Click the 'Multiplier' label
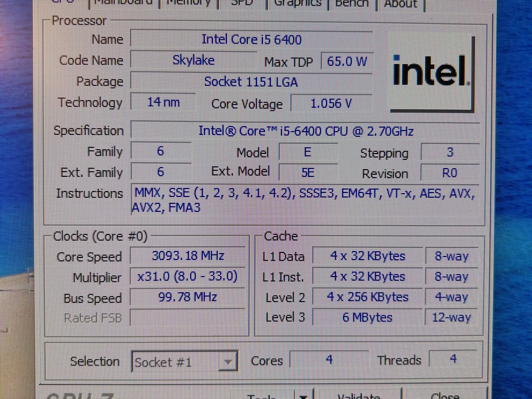This screenshot has height=399, width=532. pyautogui.click(x=97, y=278)
